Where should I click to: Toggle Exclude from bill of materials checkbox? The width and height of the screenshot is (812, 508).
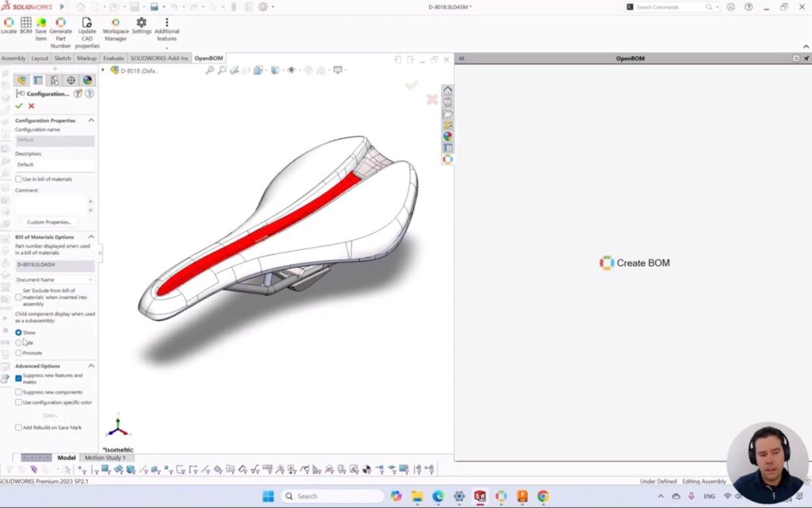coord(19,297)
